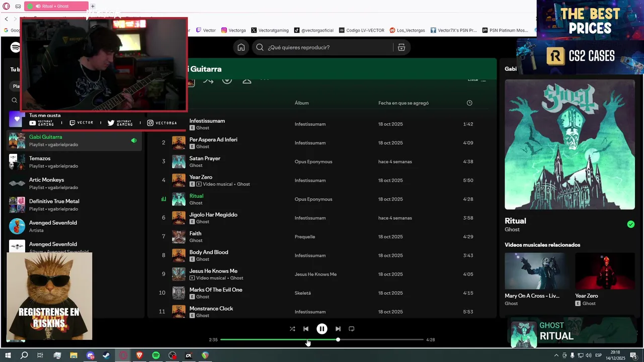Click now-playing speaker icon on Gabi Guitarra
644x362 pixels.
point(134,141)
